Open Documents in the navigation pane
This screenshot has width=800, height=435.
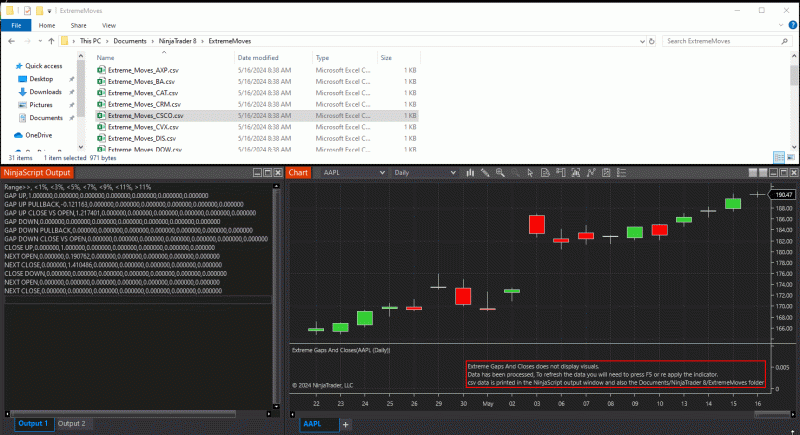(x=46, y=118)
